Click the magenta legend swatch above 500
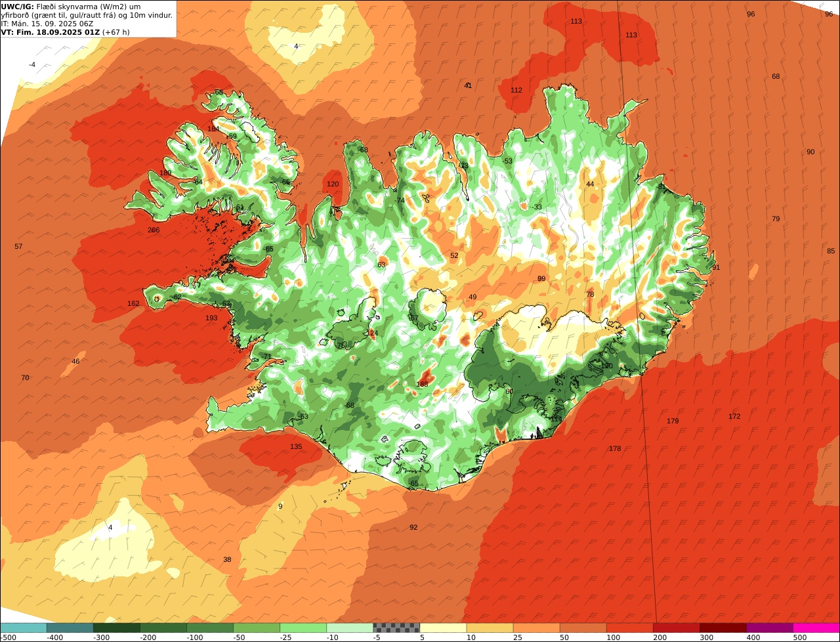This screenshot has height=642, width=840. (816, 628)
